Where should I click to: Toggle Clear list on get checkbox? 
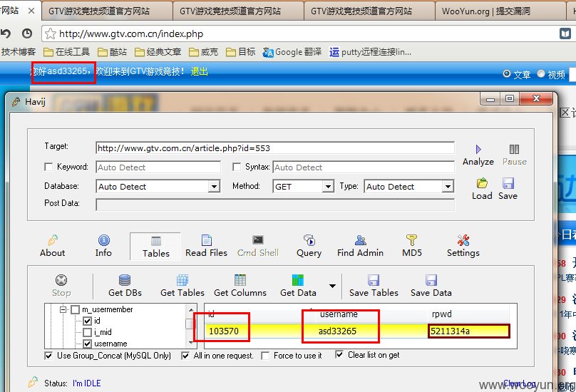(339, 355)
